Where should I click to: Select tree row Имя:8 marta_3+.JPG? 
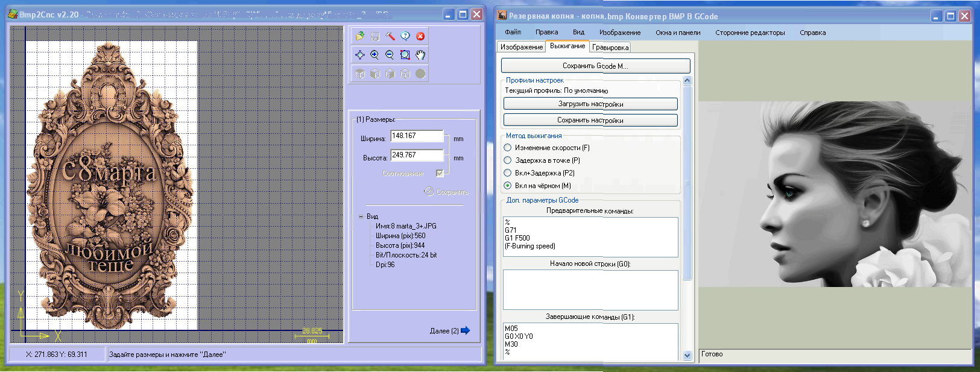pos(406,226)
